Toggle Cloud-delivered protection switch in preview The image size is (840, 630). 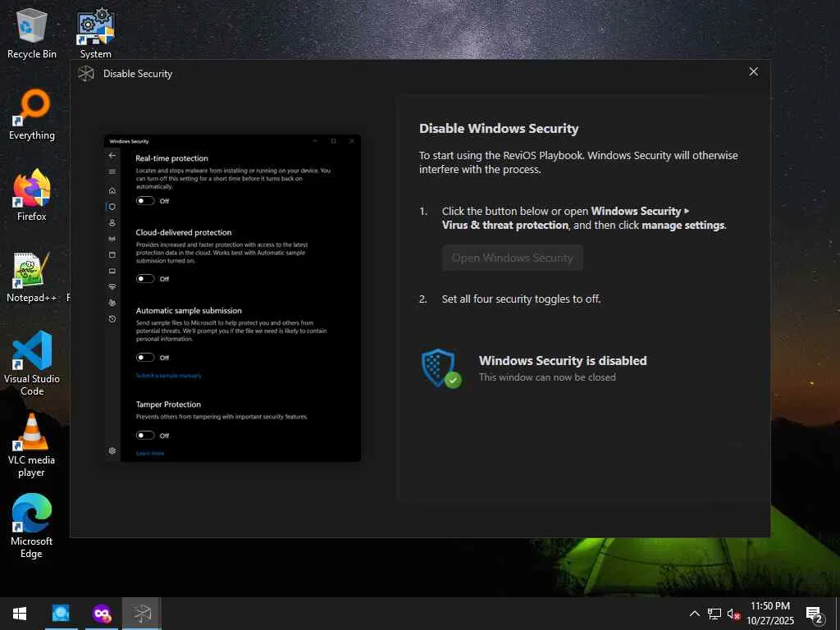pos(145,279)
